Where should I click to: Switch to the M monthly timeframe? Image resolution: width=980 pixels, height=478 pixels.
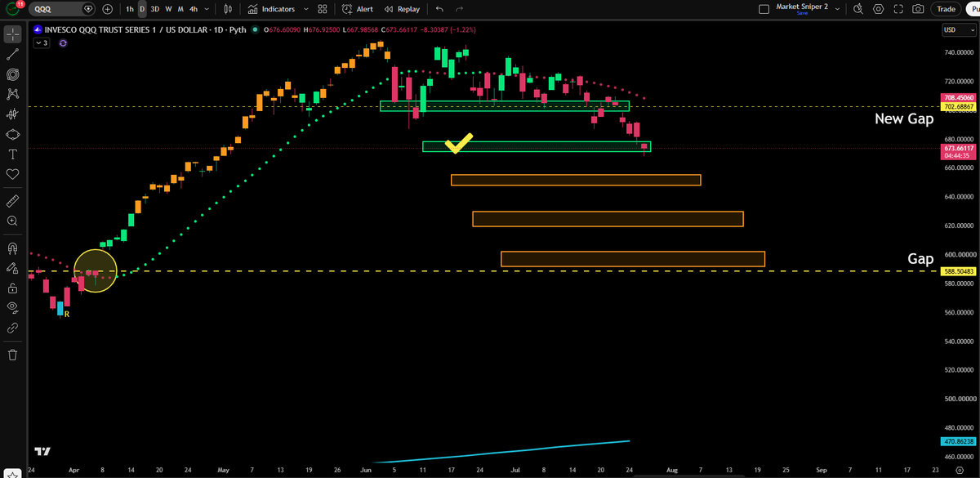(x=180, y=9)
